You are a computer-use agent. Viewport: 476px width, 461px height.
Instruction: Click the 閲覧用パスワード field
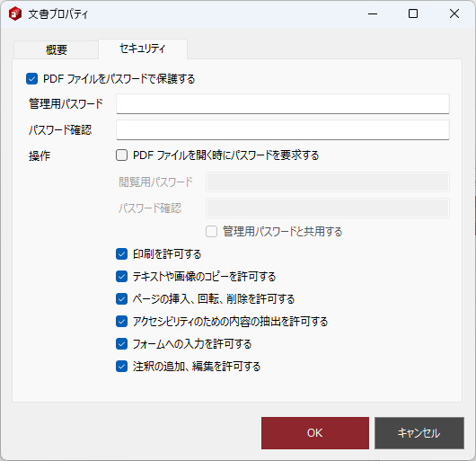328,182
